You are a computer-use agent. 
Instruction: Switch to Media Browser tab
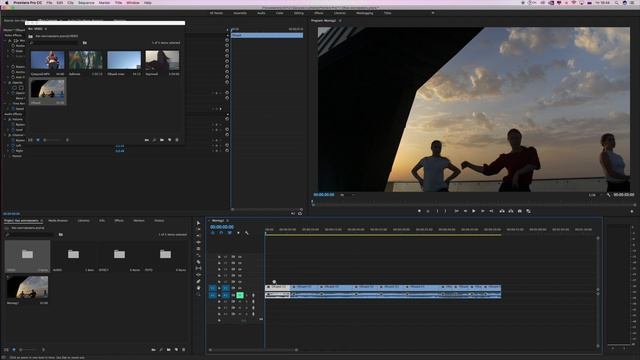[58, 220]
